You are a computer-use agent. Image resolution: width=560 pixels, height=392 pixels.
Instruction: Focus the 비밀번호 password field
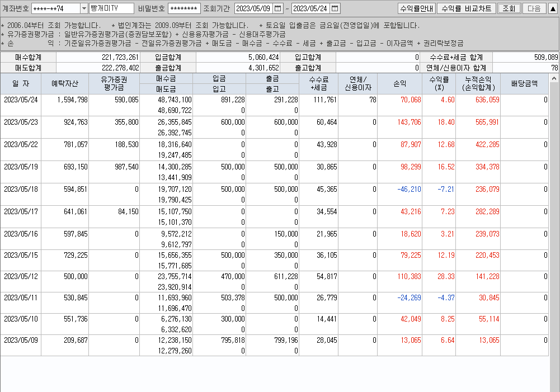184,8
